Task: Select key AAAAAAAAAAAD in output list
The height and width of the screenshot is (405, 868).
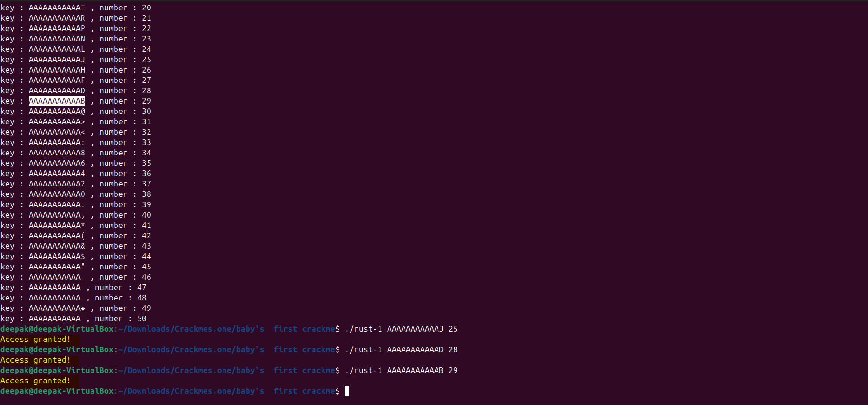Action: (x=57, y=90)
